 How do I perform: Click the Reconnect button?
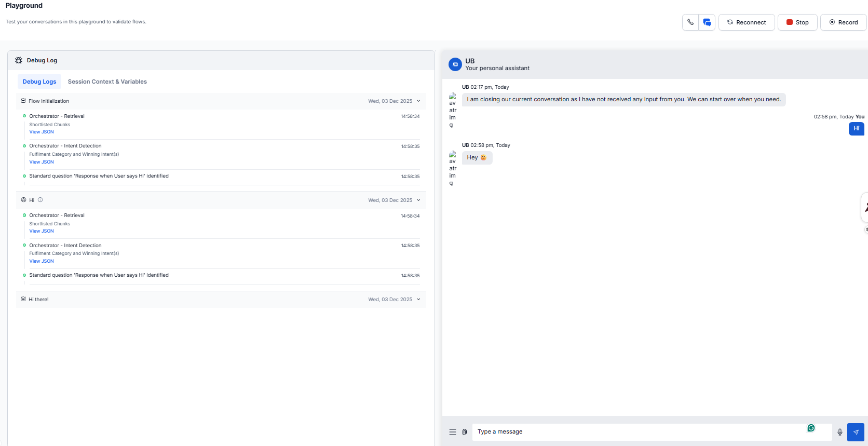747,22
